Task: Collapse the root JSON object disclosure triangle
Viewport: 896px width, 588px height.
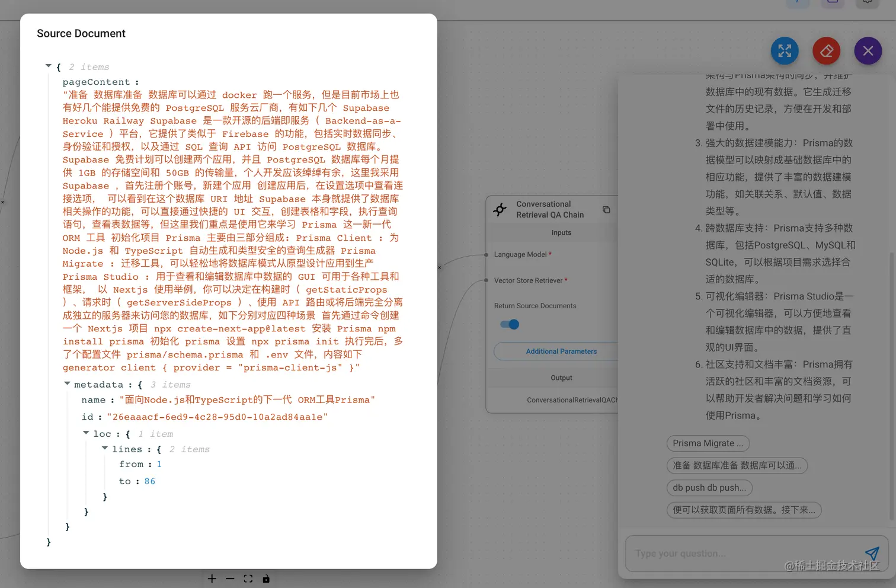Action: click(x=49, y=66)
